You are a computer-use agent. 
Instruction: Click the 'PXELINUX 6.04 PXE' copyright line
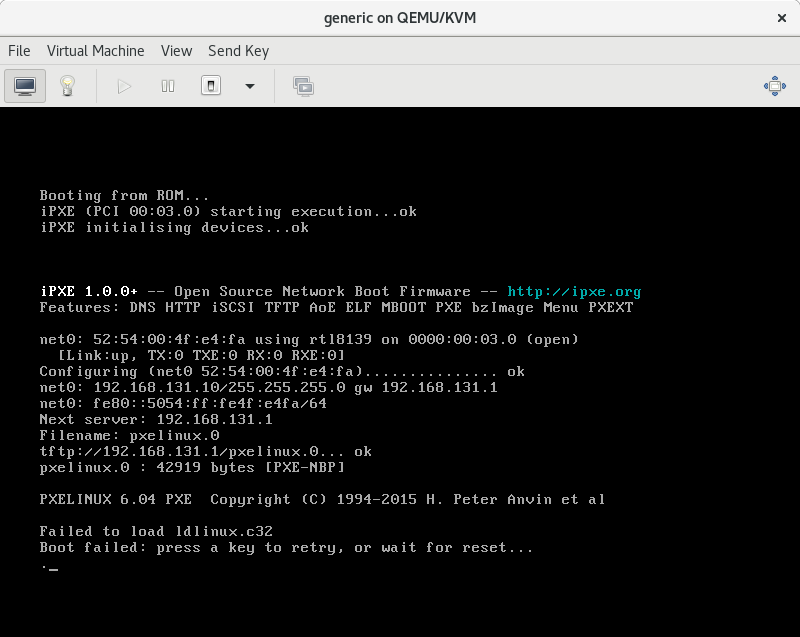322,499
